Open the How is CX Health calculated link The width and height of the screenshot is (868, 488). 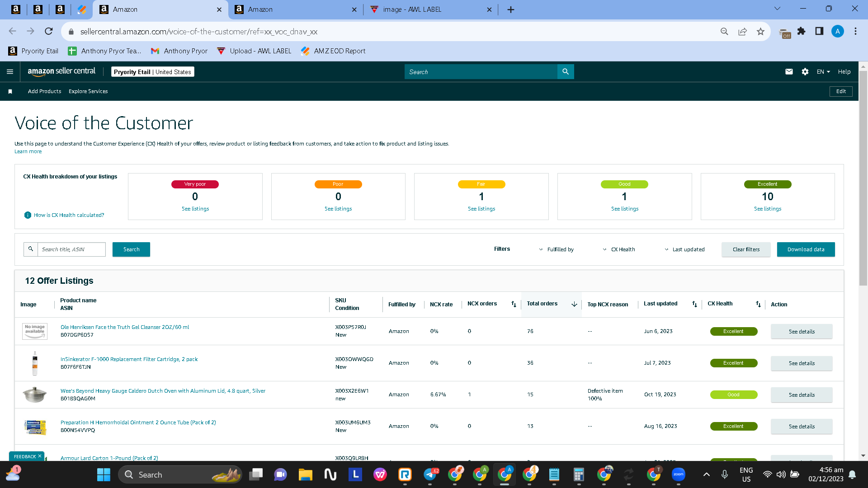point(69,215)
